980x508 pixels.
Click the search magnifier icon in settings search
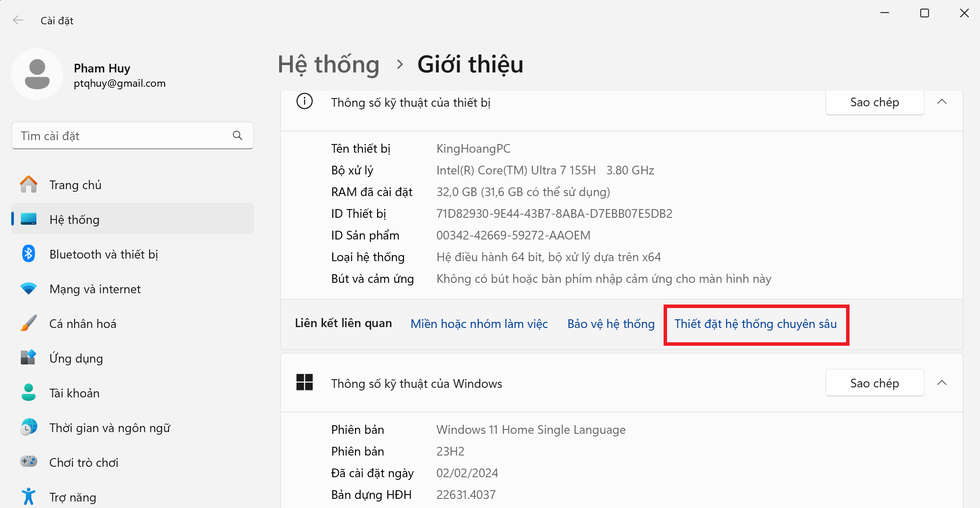237,135
